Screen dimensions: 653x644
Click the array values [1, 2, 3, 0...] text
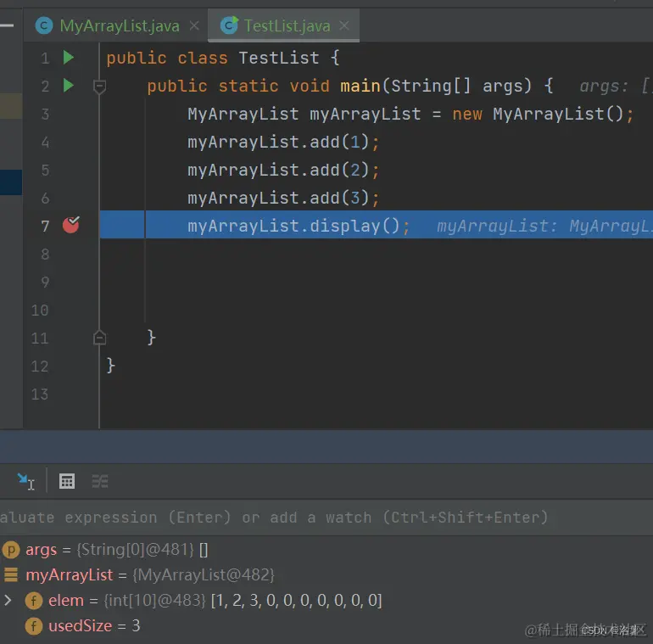[297, 600]
